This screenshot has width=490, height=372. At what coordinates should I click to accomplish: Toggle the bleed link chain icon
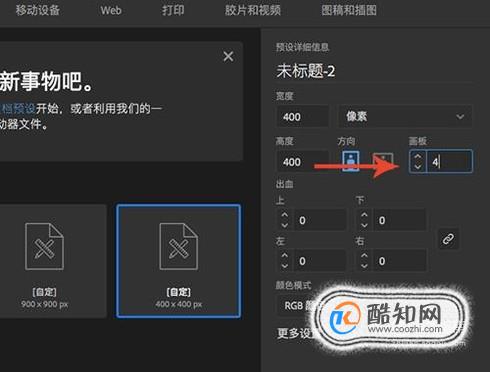[x=448, y=239]
